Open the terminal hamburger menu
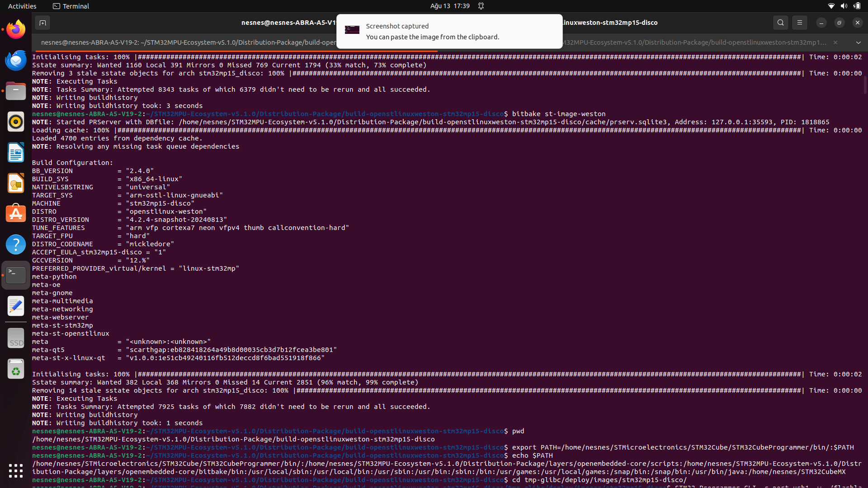868x488 pixels. pyautogui.click(x=799, y=22)
